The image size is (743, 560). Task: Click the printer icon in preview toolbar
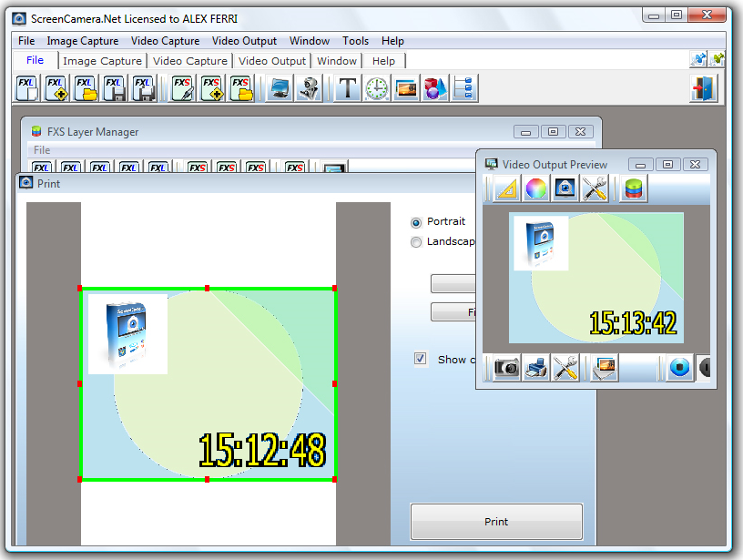536,368
